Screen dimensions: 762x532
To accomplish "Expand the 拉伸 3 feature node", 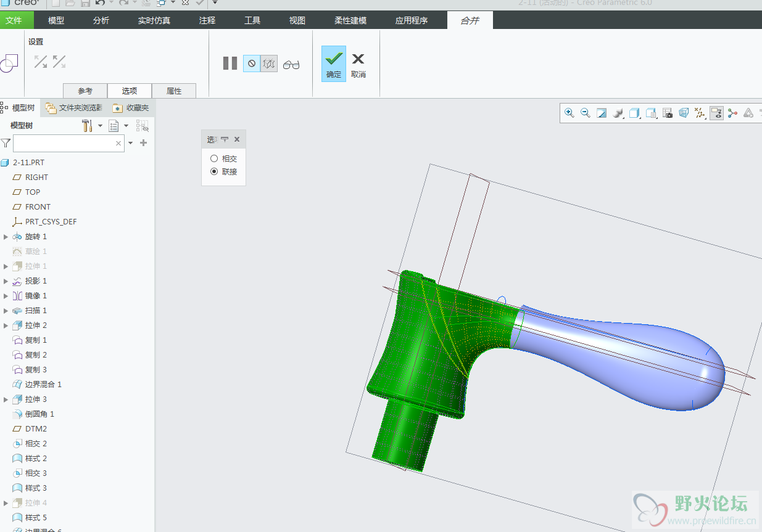I will [x=6, y=399].
